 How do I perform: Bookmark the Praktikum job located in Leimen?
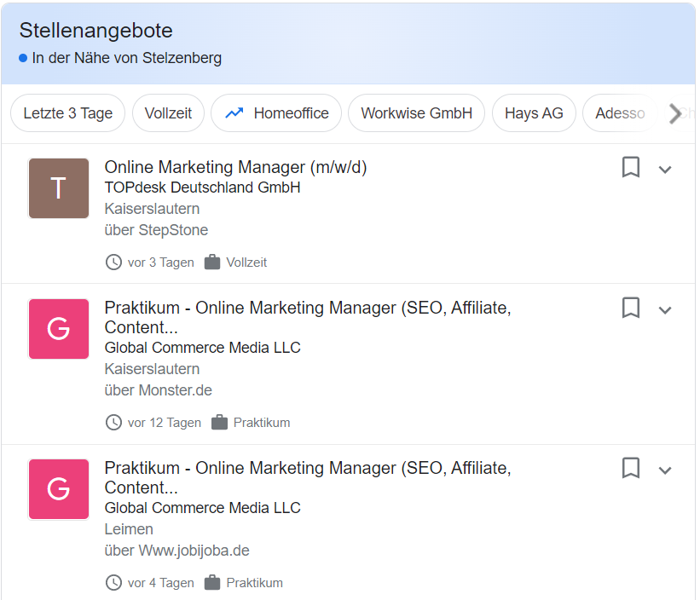pos(630,468)
